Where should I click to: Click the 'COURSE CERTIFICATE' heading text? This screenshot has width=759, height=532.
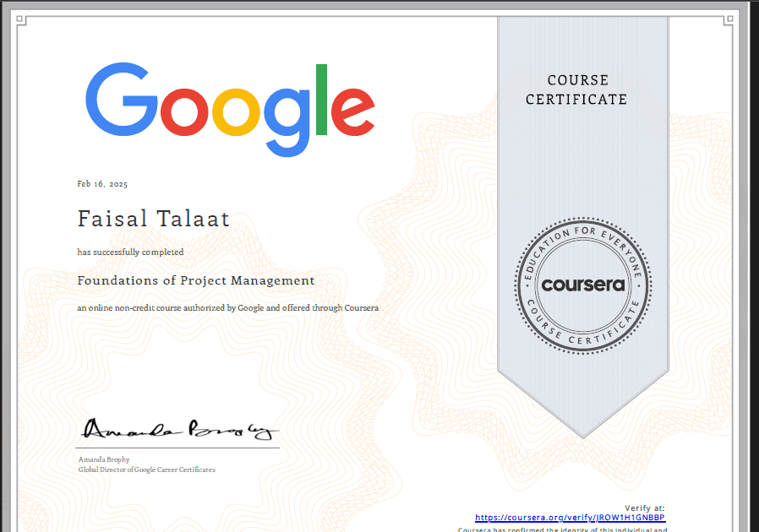click(x=577, y=90)
